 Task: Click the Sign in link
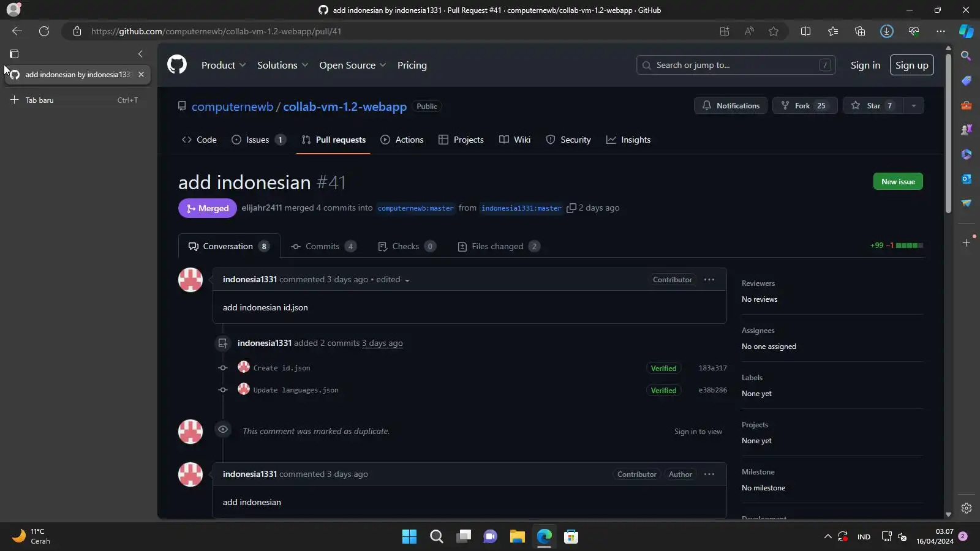865,65
